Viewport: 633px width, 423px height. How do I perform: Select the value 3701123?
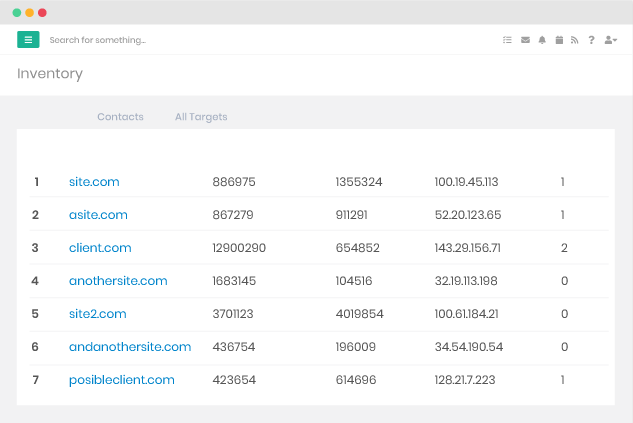(x=233, y=314)
